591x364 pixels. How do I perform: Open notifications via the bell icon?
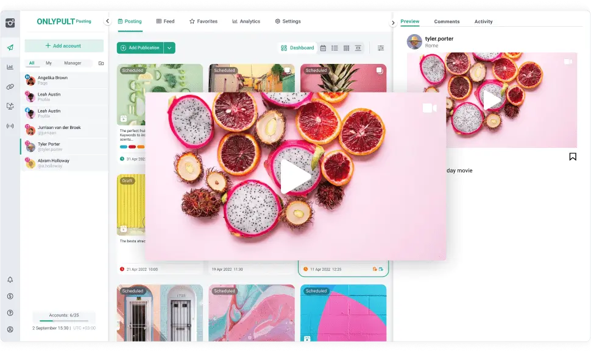(x=9, y=280)
